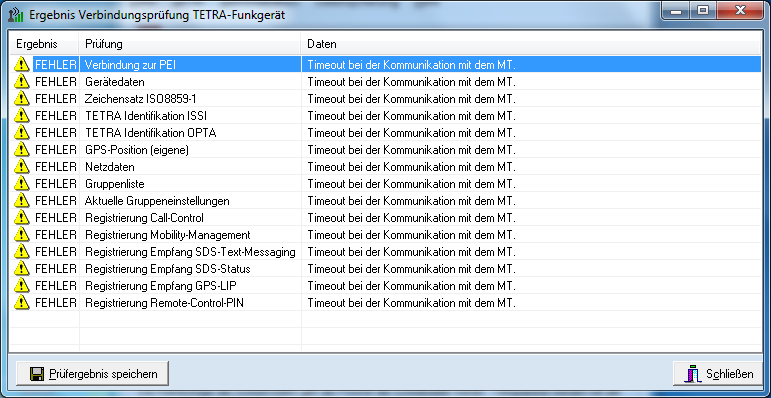Click Timeout message in Registrierung Remote-Control-PIN row
Screen dimensions: 771x398
point(412,304)
